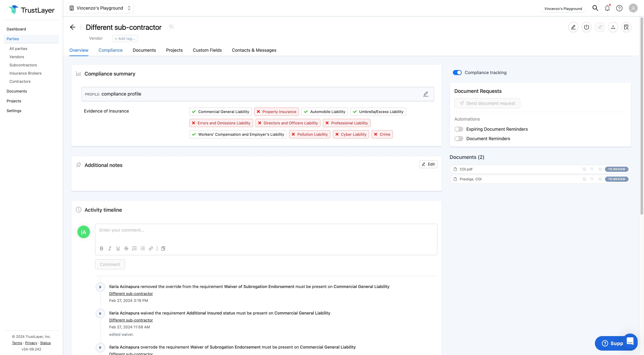Click the flag icon beside Different sub-contractor

click(172, 27)
